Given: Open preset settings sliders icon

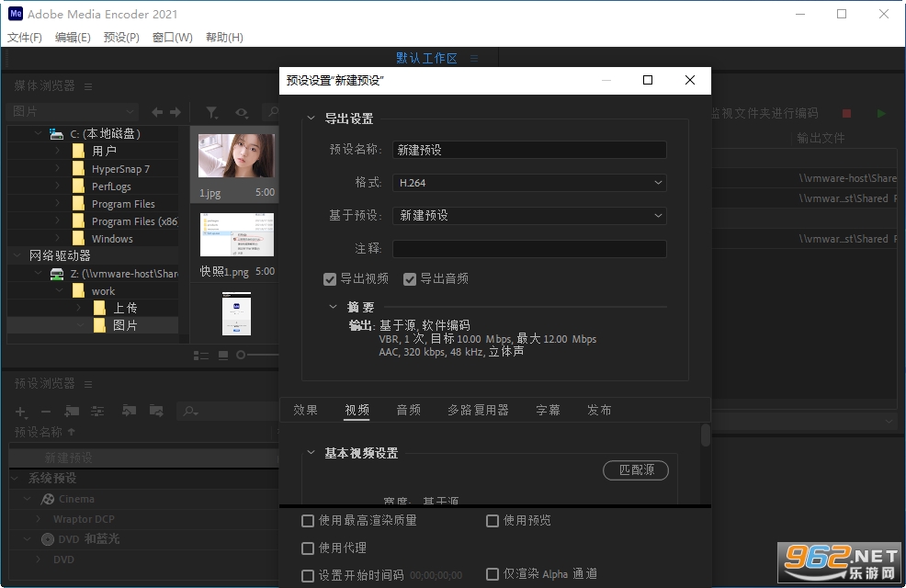Looking at the screenshot, I should point(97,411).
